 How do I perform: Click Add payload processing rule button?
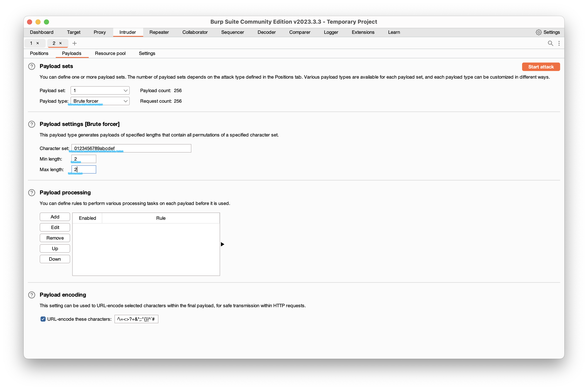(55, 217)
